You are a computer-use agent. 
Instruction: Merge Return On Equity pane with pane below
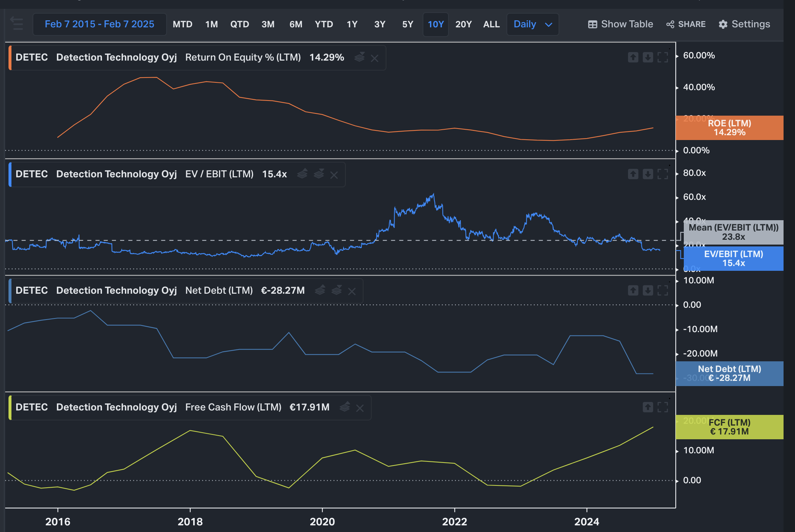click(x=359, y=57)
